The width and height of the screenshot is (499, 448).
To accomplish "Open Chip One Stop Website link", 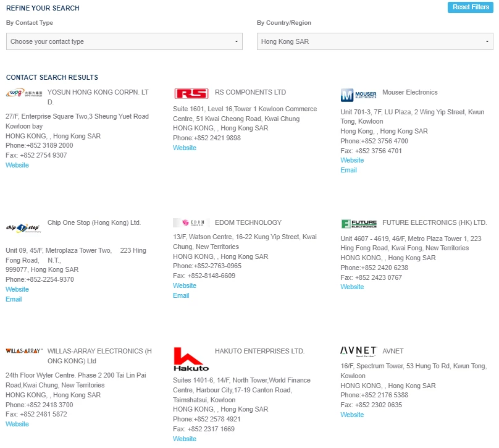I will [17, 289].
